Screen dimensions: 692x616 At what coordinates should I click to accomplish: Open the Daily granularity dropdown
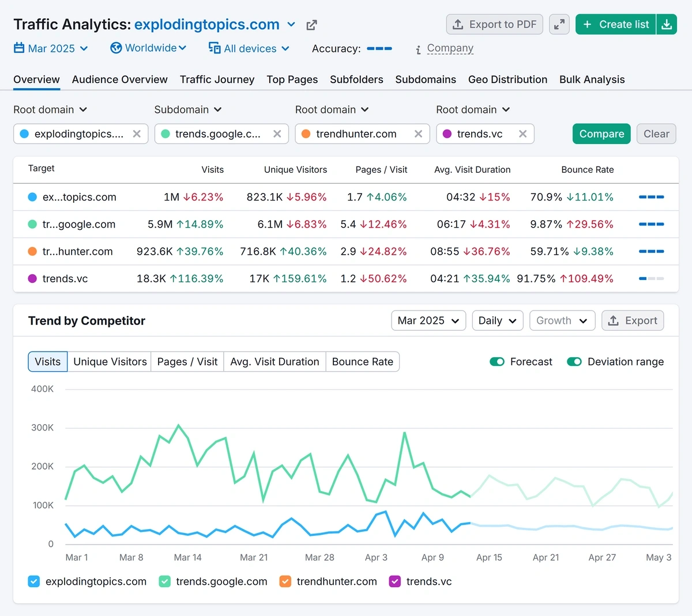[498, 320]
